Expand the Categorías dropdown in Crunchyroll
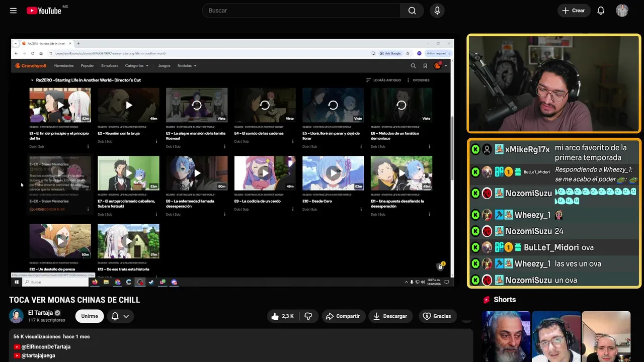The image size is (644, 362). [x=136, y=66]
